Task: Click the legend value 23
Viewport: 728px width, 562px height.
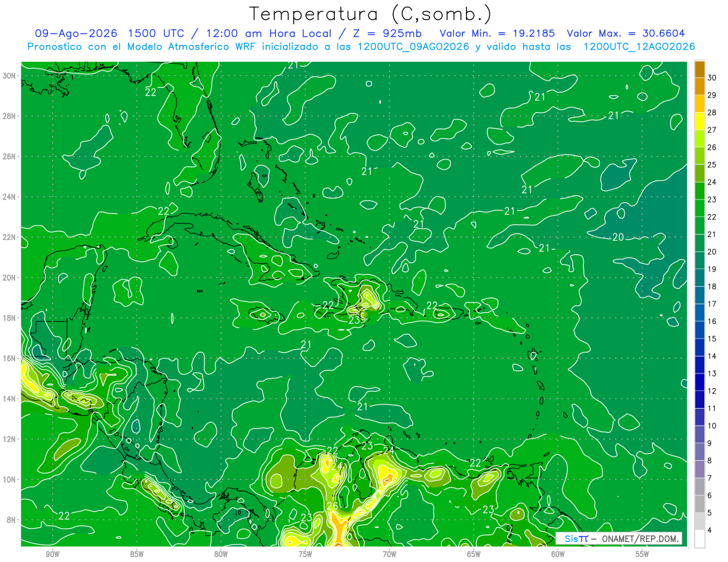Action: click(x=712, y=199)
